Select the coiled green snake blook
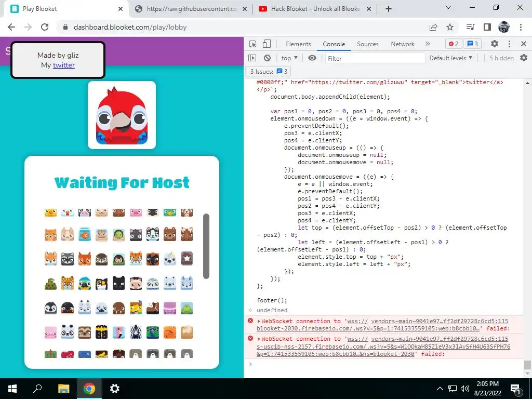532x399 pixels. [50, 283]
